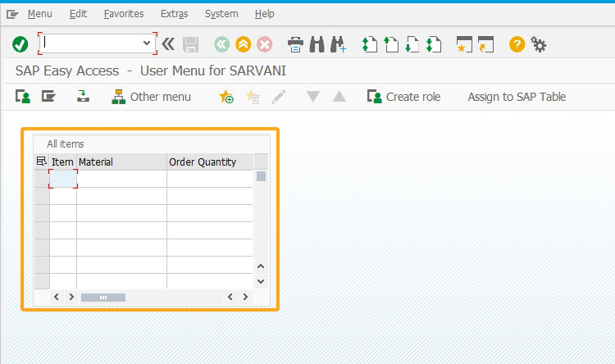
Task: Go to First Page icon
Action: click(369, 44)
